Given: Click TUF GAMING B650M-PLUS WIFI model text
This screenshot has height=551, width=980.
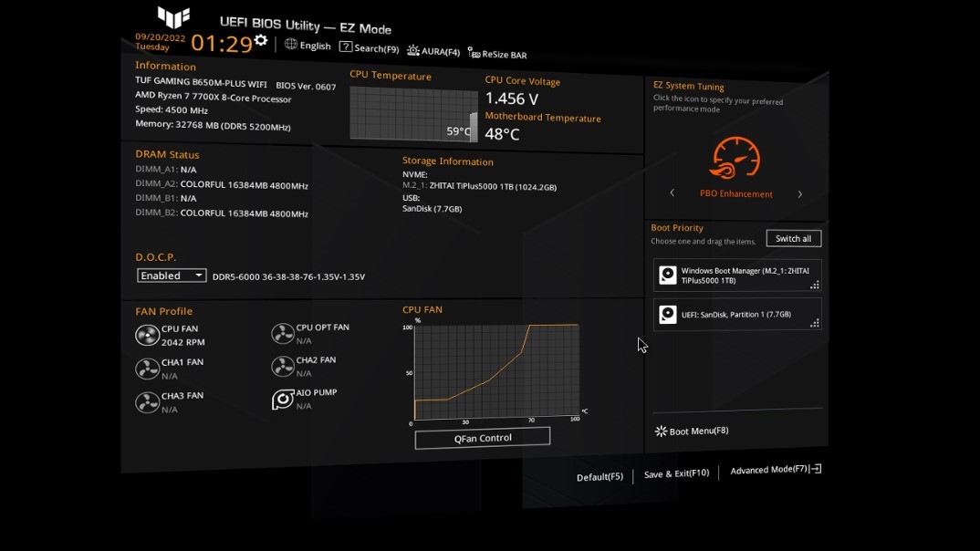Looking at the screenshot, I should [x=201, y=82].
